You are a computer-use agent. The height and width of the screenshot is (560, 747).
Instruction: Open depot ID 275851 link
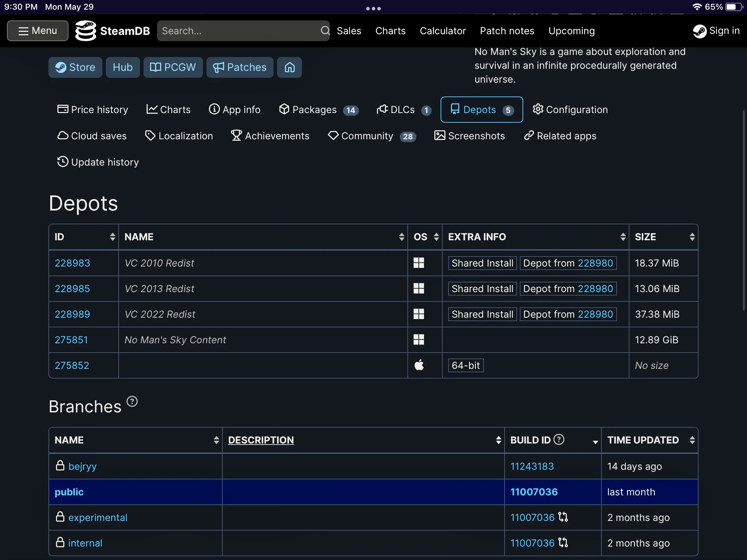tap(71, 340)
